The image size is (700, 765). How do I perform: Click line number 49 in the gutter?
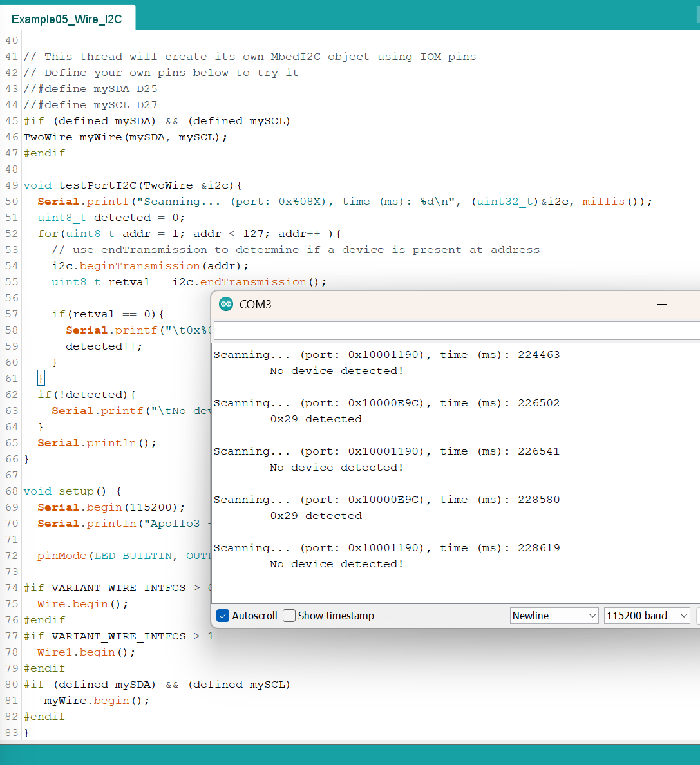pyautogui.click(x=12, y=185)
